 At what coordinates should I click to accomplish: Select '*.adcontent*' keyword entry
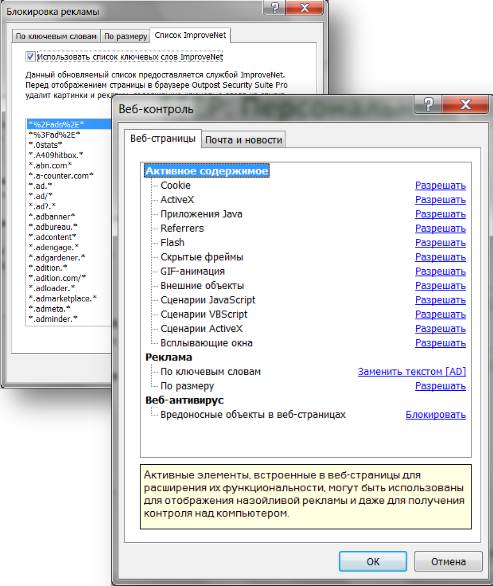tap(52, 237)
